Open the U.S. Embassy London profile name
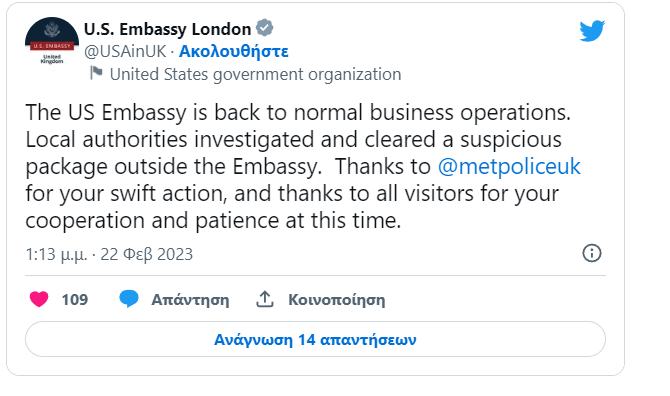This screenshot has height=396, width=670. pos(168,29)
